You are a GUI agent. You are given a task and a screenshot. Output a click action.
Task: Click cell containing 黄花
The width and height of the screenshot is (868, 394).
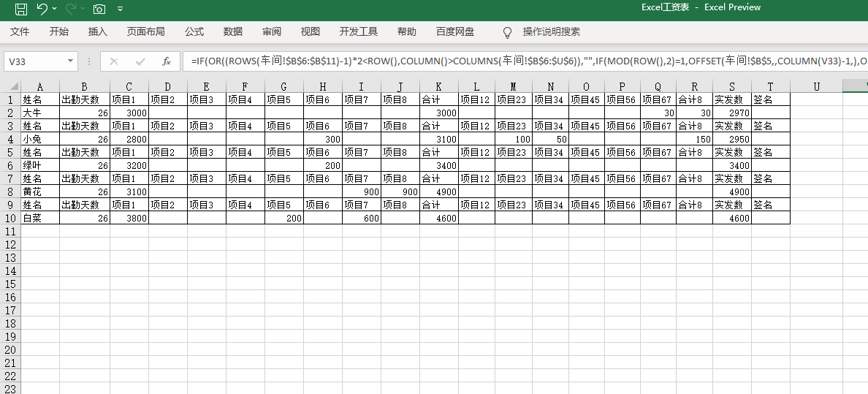(40, 192)
